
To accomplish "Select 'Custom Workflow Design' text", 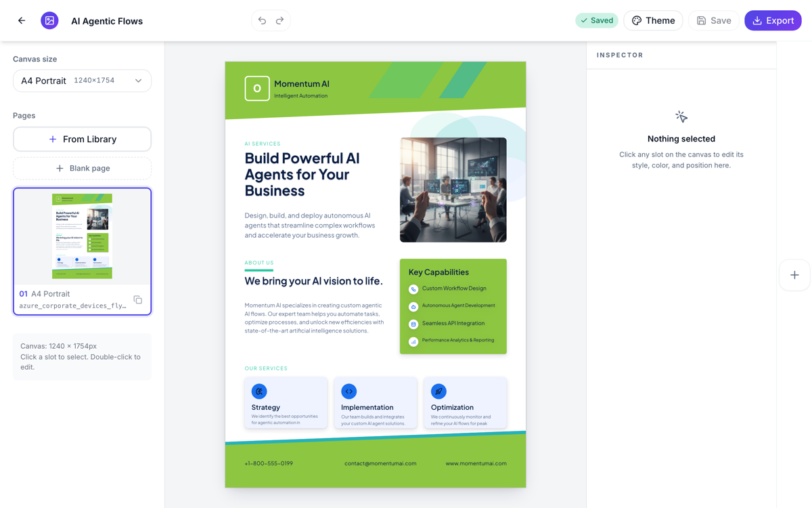I will 454,289.
